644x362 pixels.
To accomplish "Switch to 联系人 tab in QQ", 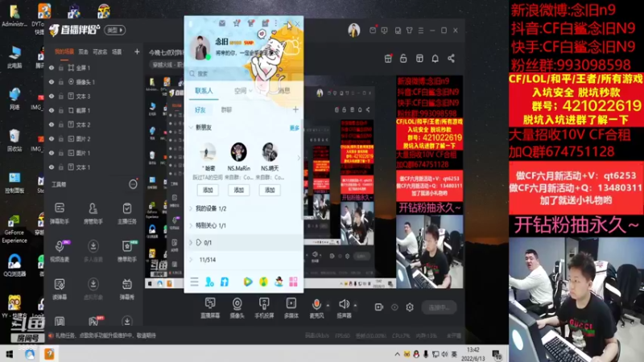I will (x=204, y=91).
